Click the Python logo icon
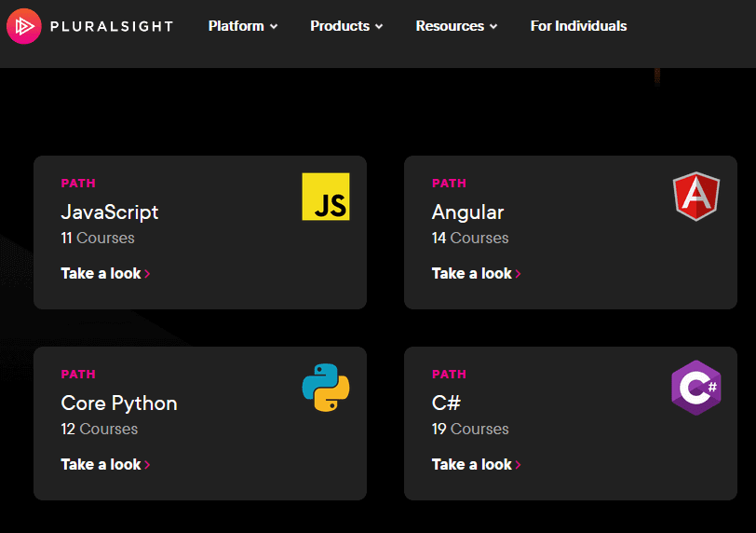Image resolution: width=756 pixels, height=533 pixels. (x=326, y=388)
